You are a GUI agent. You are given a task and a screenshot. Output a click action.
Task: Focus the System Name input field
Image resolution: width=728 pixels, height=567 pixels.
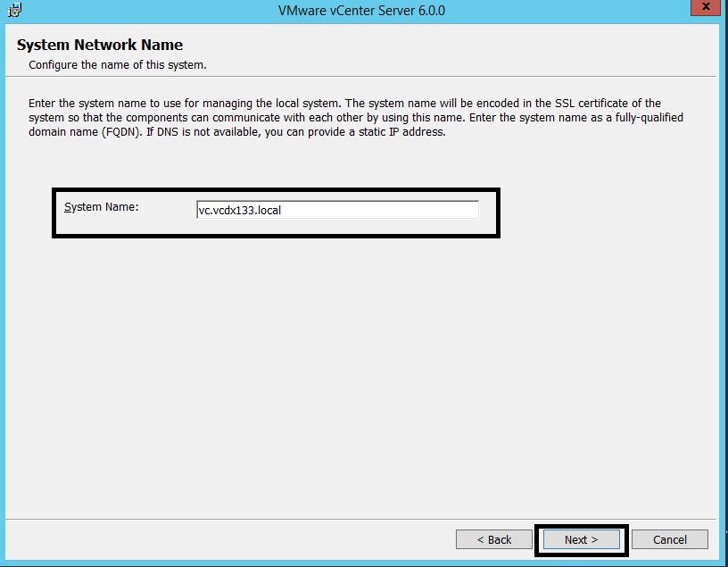pyautogui.click(x=337, y=210)
